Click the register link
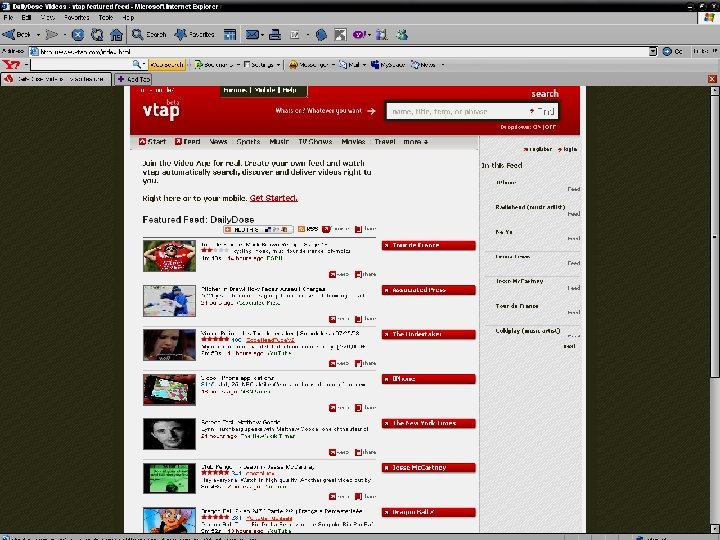The height and width of the screenshot is (540, 720). click(x=538, y=149)
